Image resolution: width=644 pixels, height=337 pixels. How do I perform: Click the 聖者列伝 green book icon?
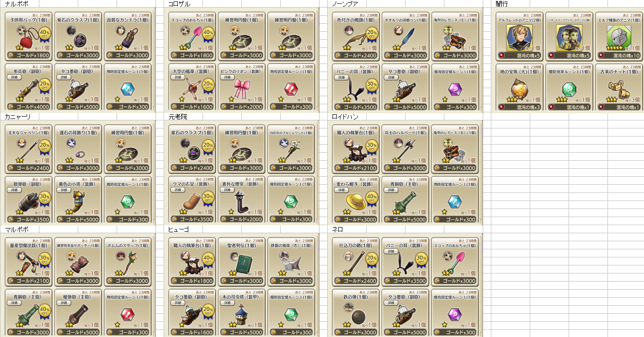click(x=245, y=263)
